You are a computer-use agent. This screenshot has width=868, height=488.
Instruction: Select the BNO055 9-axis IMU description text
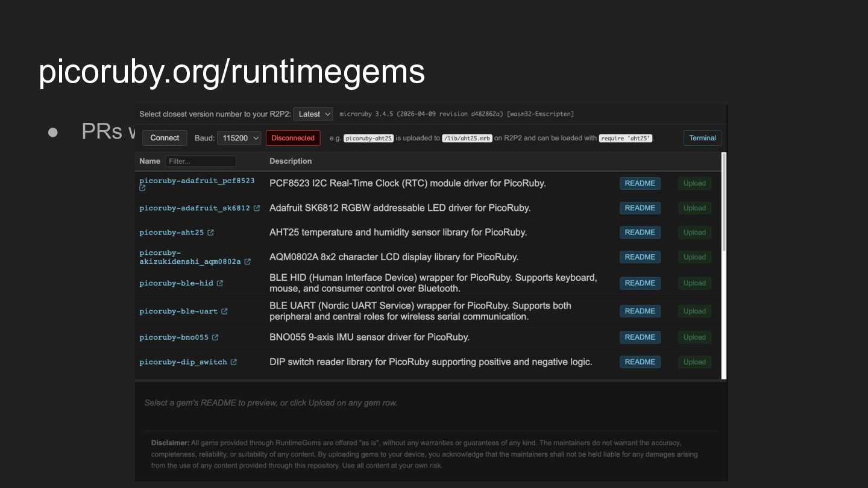370,337
